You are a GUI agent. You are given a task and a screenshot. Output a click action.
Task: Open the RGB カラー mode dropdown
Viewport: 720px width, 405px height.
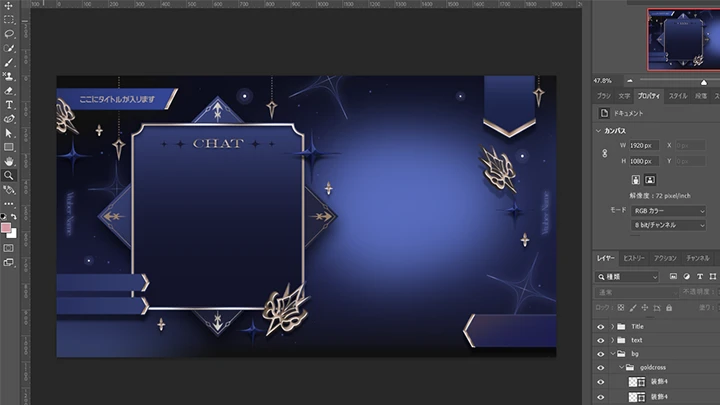pos(667,211)
